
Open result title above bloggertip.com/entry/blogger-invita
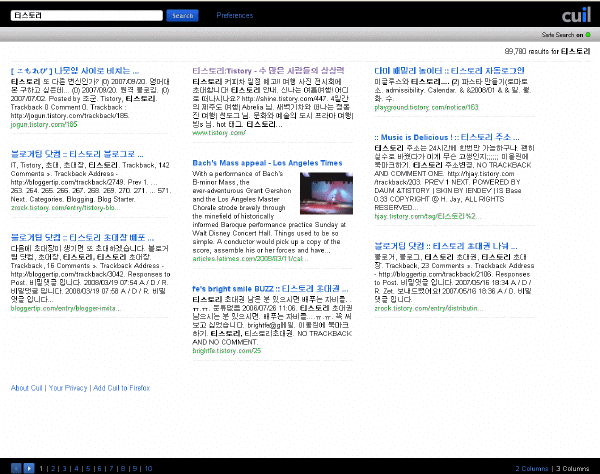(x=82, y=237)
